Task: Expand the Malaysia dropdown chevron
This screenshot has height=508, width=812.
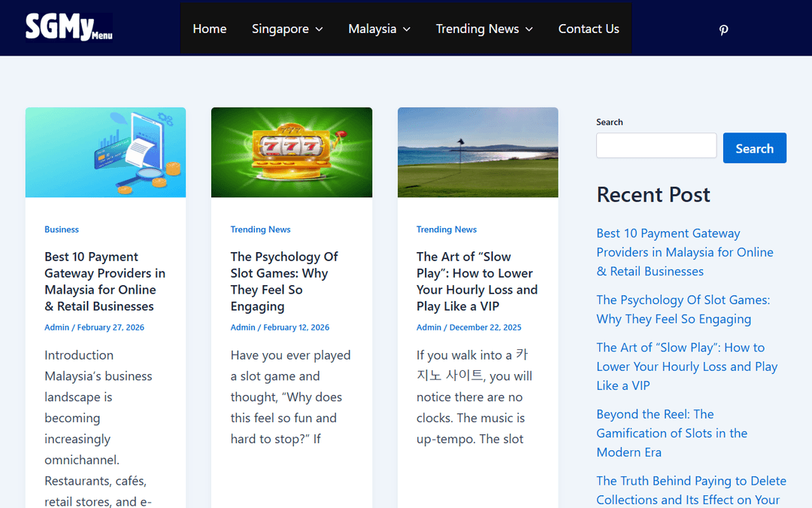Action: (x=407, y=29)
